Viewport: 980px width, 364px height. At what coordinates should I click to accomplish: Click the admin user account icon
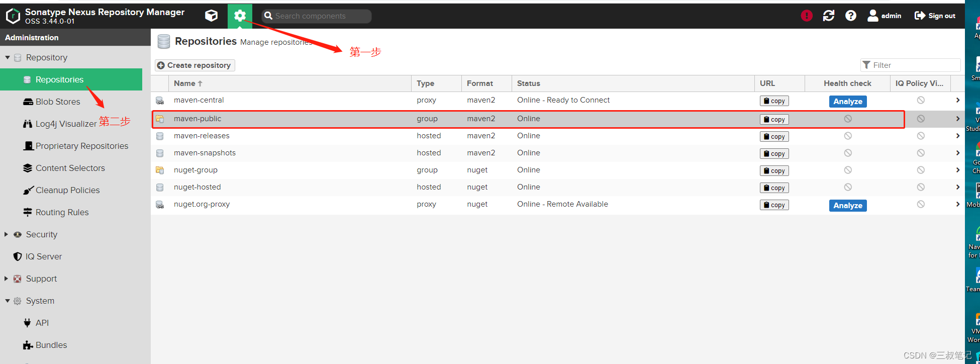[873, 16]
